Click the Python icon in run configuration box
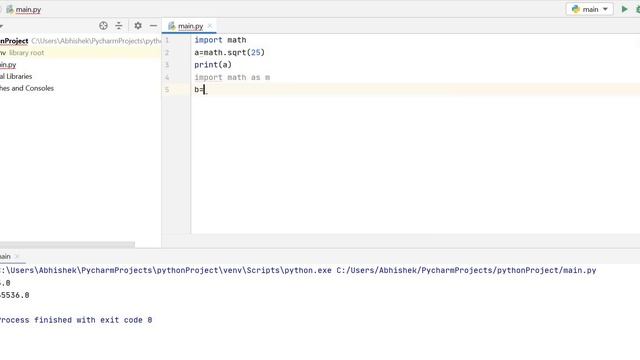The height and width of the screenshot is (360, 640). click(576, 9)
